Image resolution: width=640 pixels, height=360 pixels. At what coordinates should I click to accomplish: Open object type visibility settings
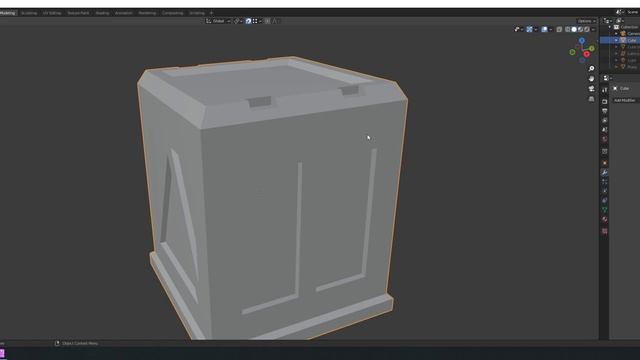(519, 29)
